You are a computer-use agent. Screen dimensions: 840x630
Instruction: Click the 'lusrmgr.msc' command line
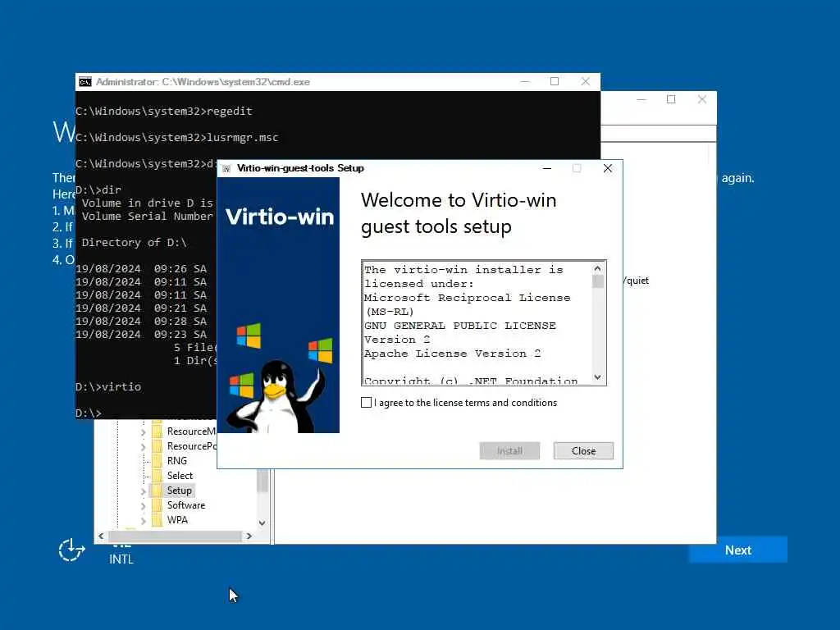click(177, 138)
